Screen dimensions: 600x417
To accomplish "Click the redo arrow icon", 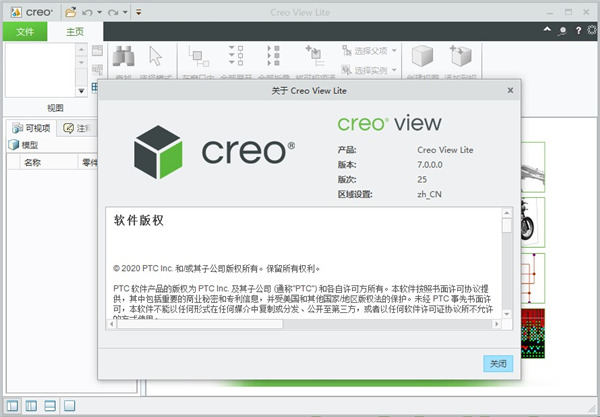I will (x=113, y=11).
